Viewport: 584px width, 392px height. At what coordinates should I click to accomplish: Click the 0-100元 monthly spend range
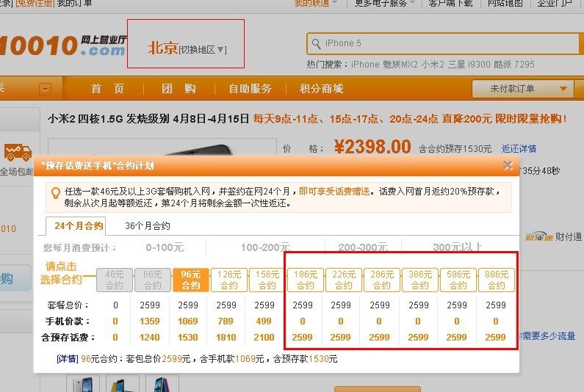pyautogui.click(x=165, y=247)
